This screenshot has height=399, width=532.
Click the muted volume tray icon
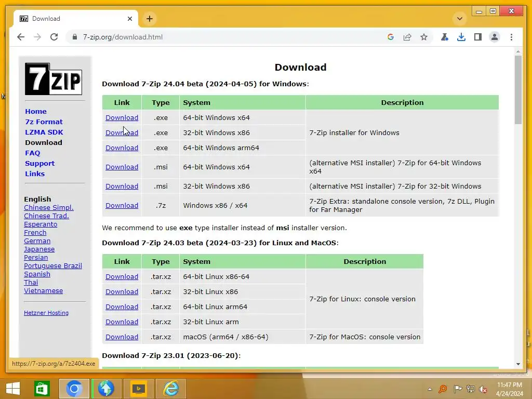[x=483, y=389]
